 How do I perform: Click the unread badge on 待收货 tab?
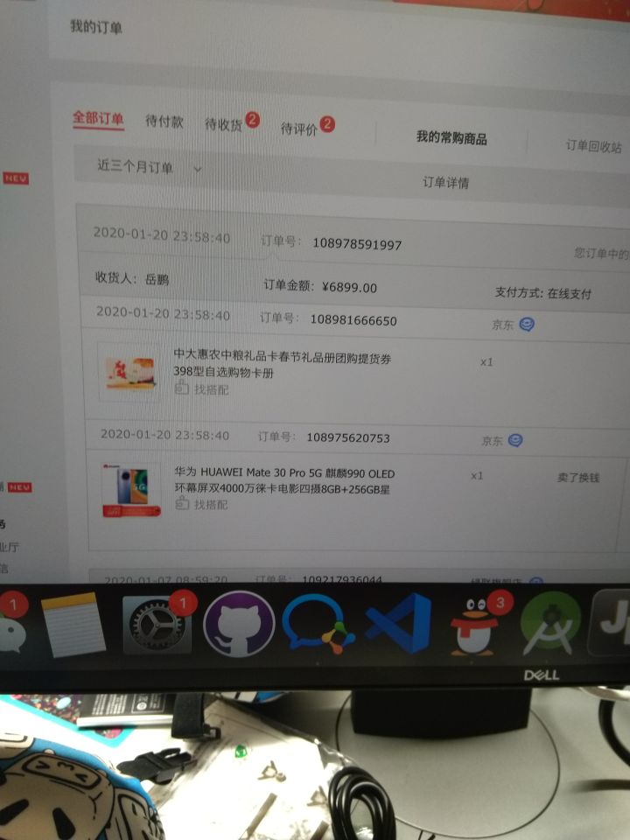coord(252,120)
